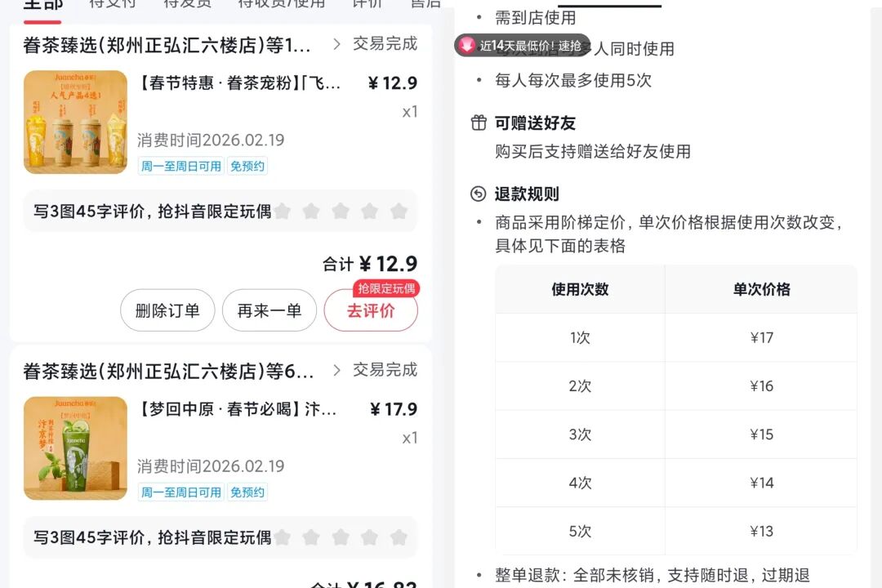Tap 再来一单 to reorder

point(269,310)
